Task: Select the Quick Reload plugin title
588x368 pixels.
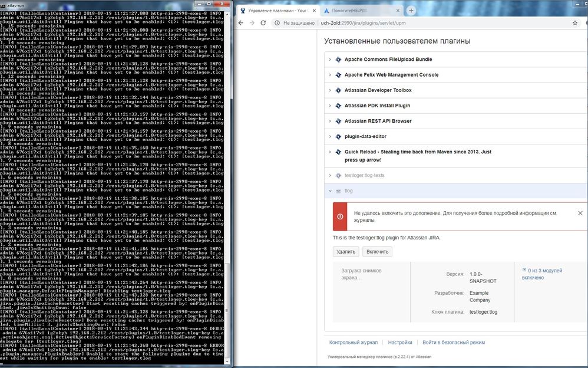Action: click(418, 156)
